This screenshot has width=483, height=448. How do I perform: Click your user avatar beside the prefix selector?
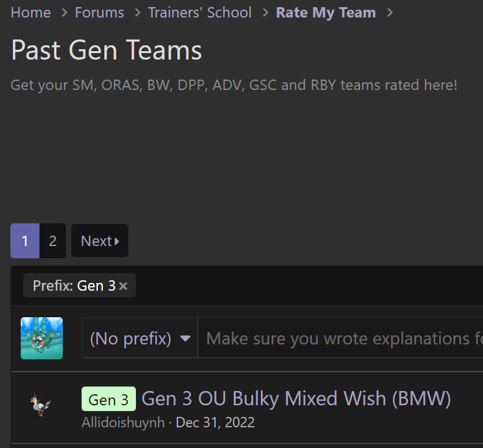pos(41,338)
